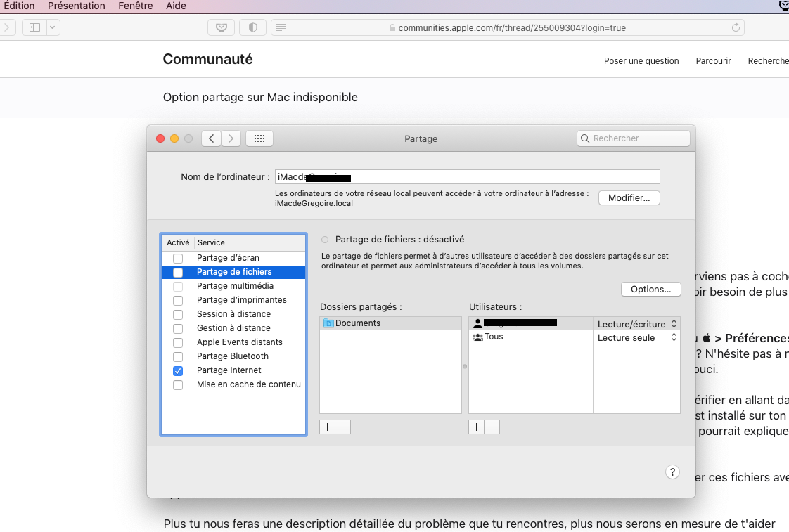
Task: Open the Parcourir link
Action: pos(713,61)
